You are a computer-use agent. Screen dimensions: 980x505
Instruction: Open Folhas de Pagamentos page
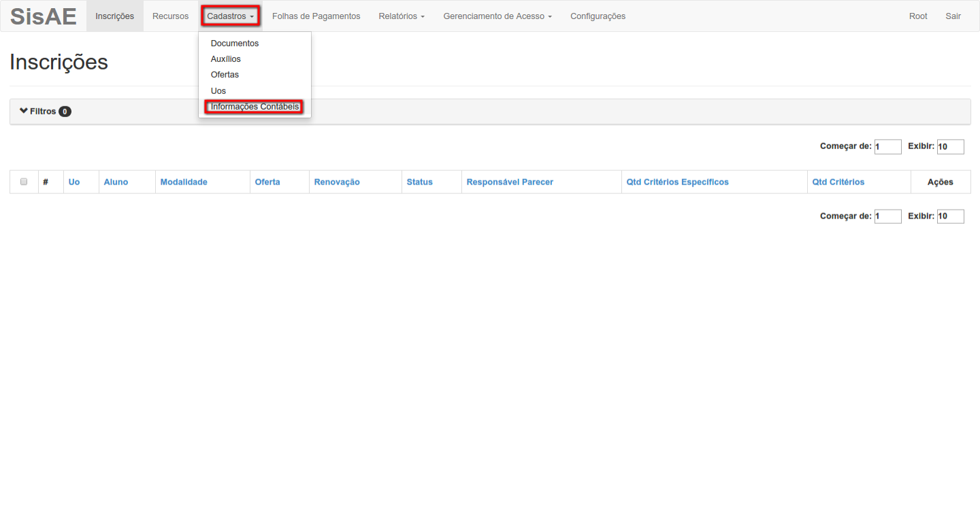(316, 16)
